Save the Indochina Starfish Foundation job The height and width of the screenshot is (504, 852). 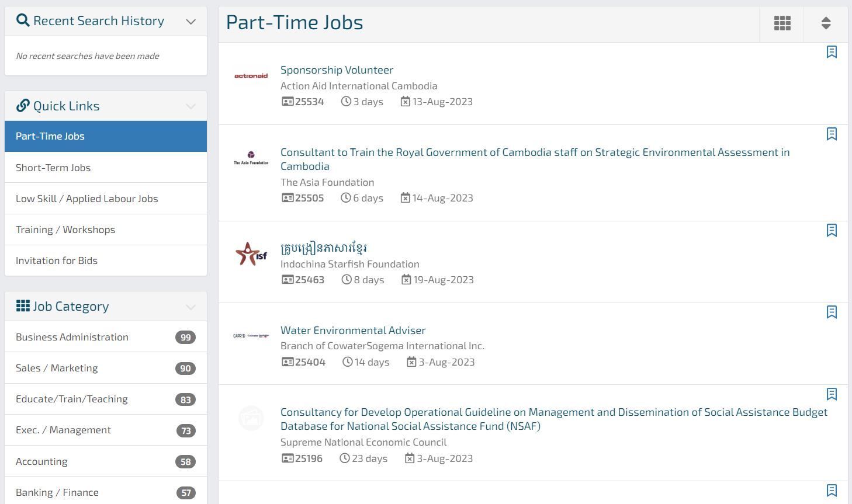tap(832, 230)
